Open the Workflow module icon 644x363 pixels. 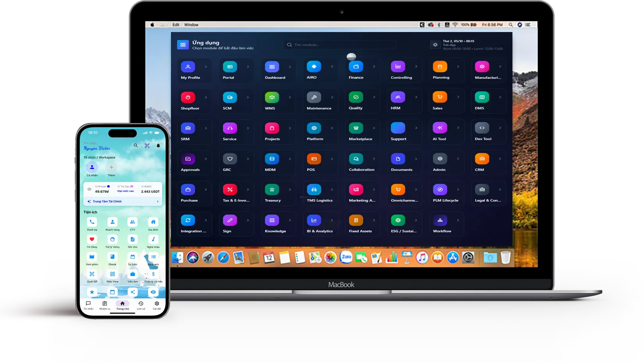[440, 221]
